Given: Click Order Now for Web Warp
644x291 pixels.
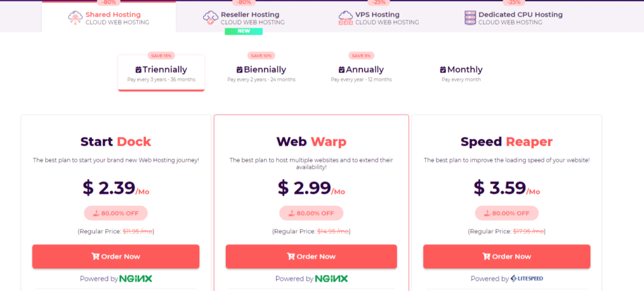Looking at the screenshot, I should pos(311,256).
